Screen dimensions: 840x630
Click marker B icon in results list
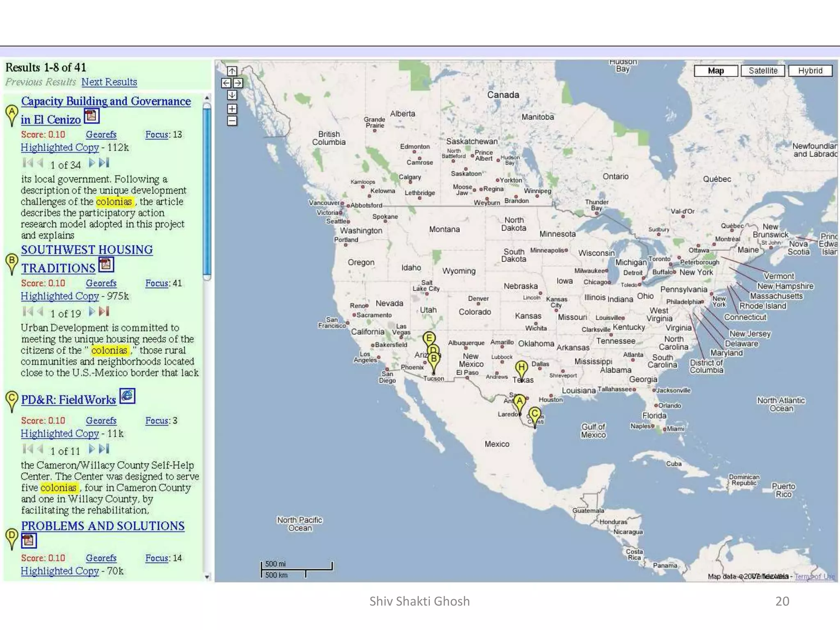11,264
